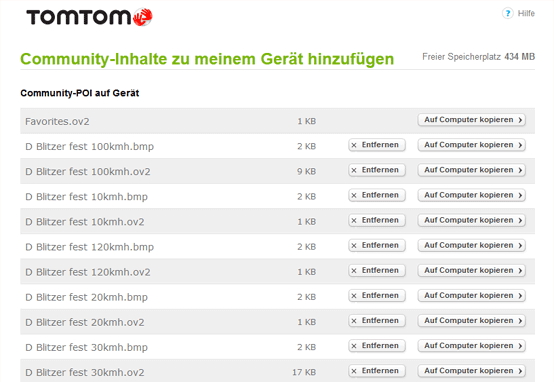
Task: Click the TomTom hands logo icon
Action: (143, 17)
